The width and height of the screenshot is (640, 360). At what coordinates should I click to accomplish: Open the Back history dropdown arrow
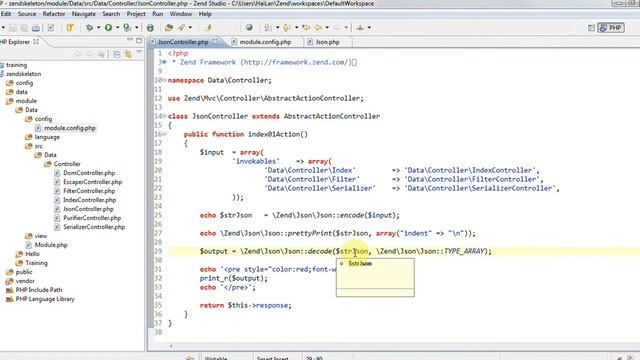327,28
